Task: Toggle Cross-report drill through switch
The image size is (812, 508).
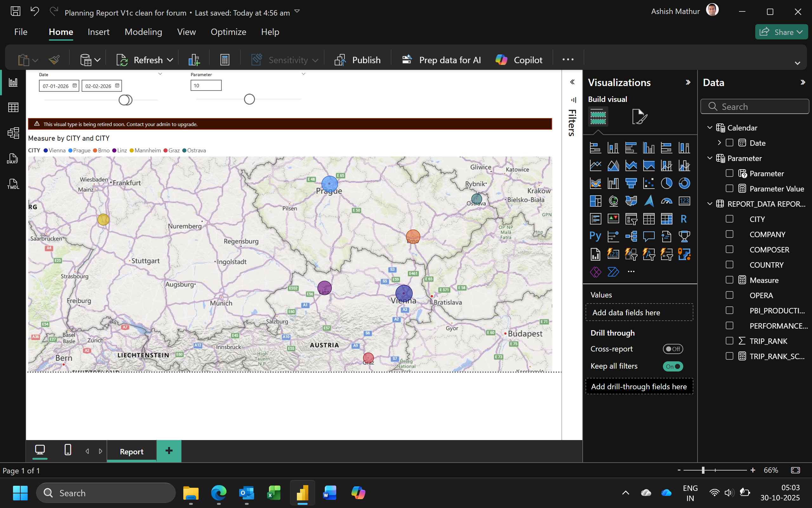Action: click(672, 349)
